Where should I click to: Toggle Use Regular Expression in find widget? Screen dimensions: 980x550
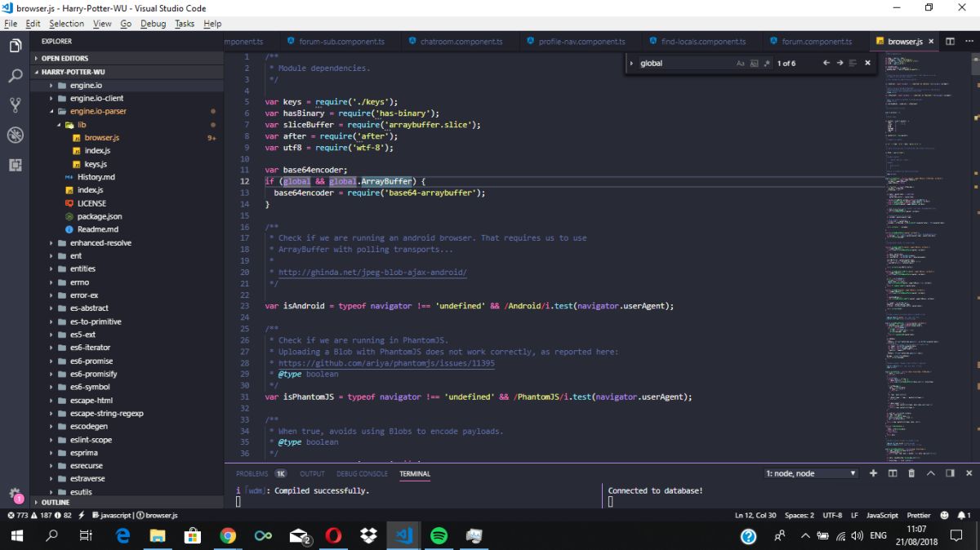(767, 63)
